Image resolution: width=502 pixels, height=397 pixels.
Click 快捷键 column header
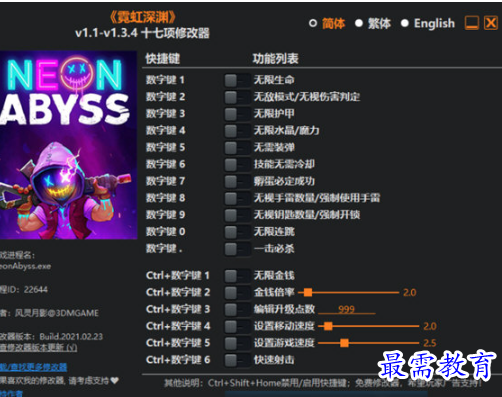click(x=163, y=59)
